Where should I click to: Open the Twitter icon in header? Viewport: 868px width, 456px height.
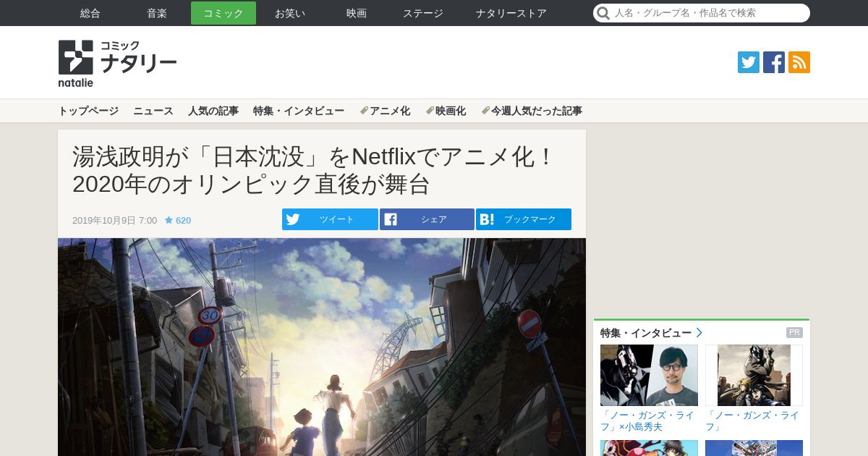point(749,62)
